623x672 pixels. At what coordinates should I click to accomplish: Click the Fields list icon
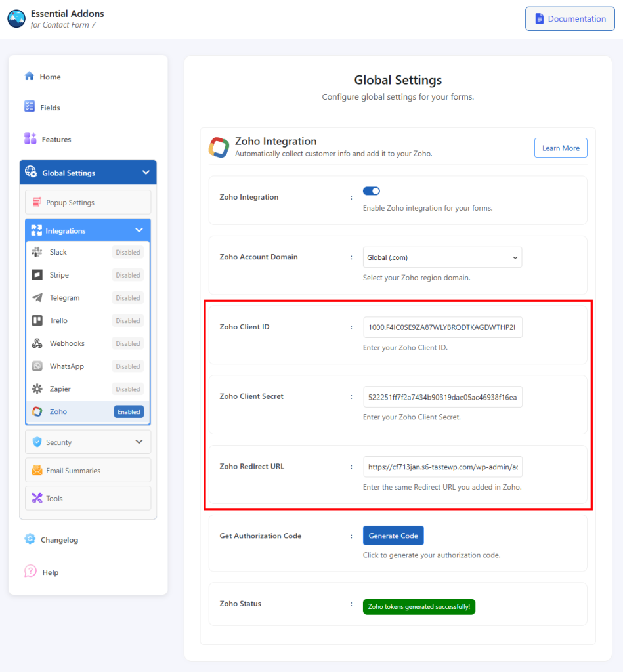[30, 106]
